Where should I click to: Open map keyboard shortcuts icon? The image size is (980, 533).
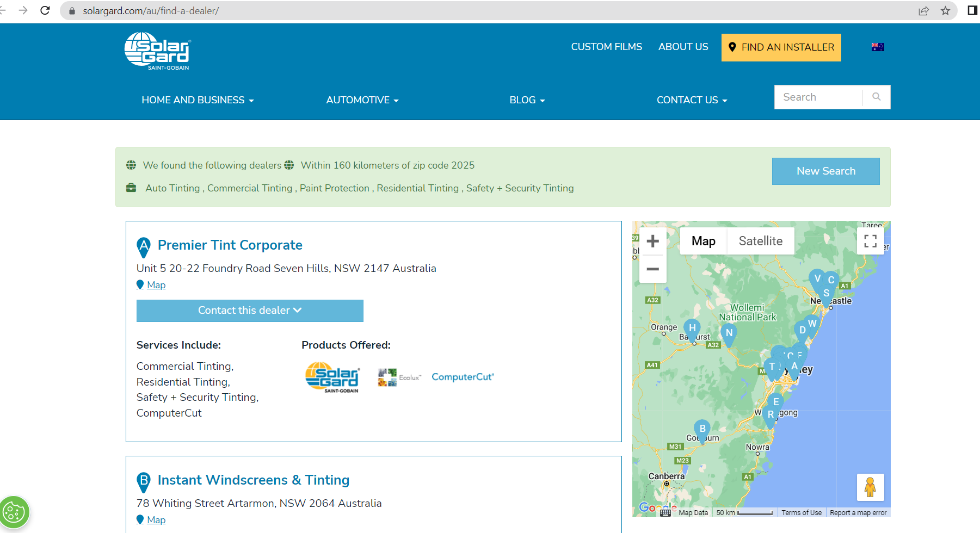(x=665, y=512)
